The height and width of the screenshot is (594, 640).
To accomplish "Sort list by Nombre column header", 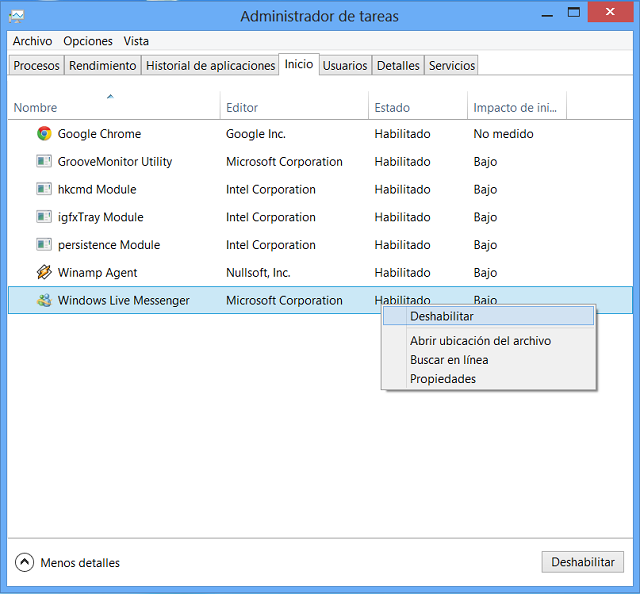I will [x=36, y=108].
